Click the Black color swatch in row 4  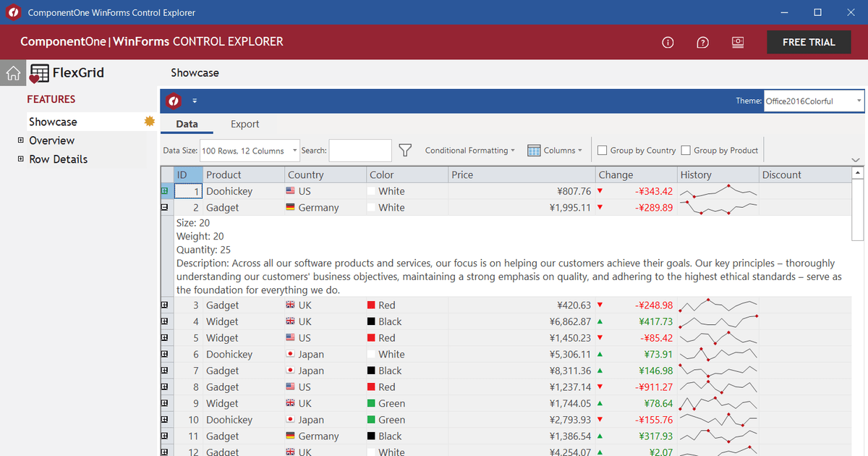tap(371, 321)
